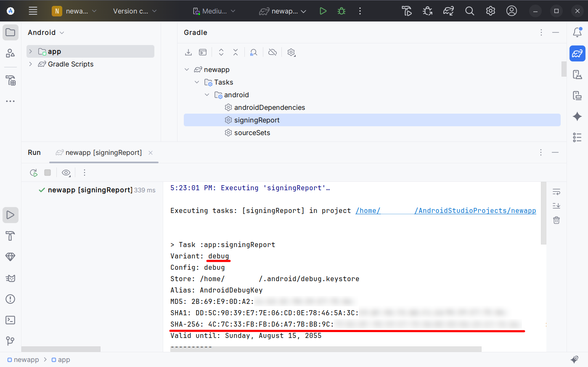Open the Android project view dropdown
The height and width of the screenshot is (367, 588).
pos(46,32)
